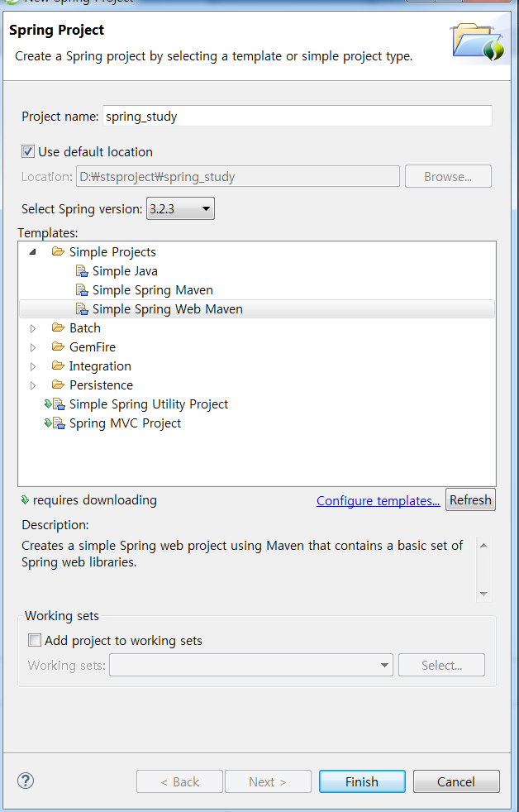This screenshot has width=519, height=812.
Task: Click the help question mark icon
Action: point(26,781)
